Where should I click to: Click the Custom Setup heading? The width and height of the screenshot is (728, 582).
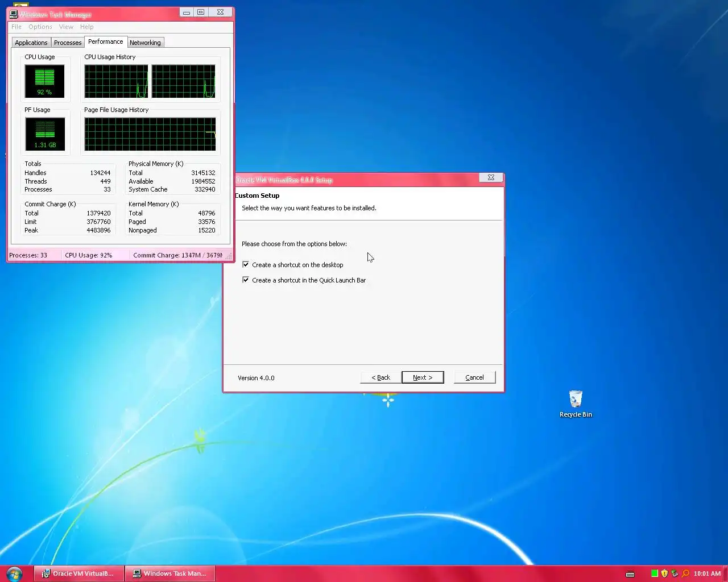(257, 196)
